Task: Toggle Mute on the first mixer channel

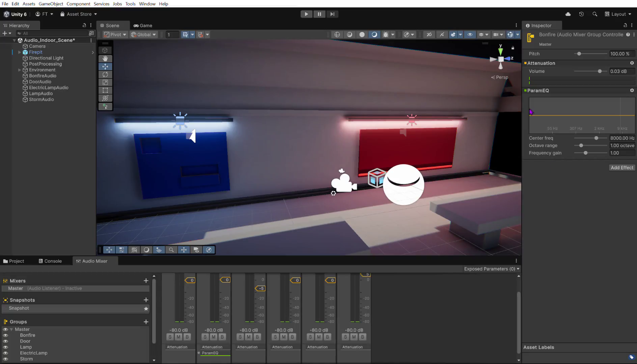Action: click(x=178, y=337)
